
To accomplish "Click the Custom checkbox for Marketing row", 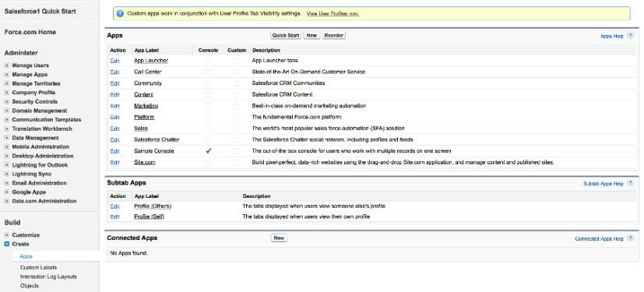I will 237,106.
